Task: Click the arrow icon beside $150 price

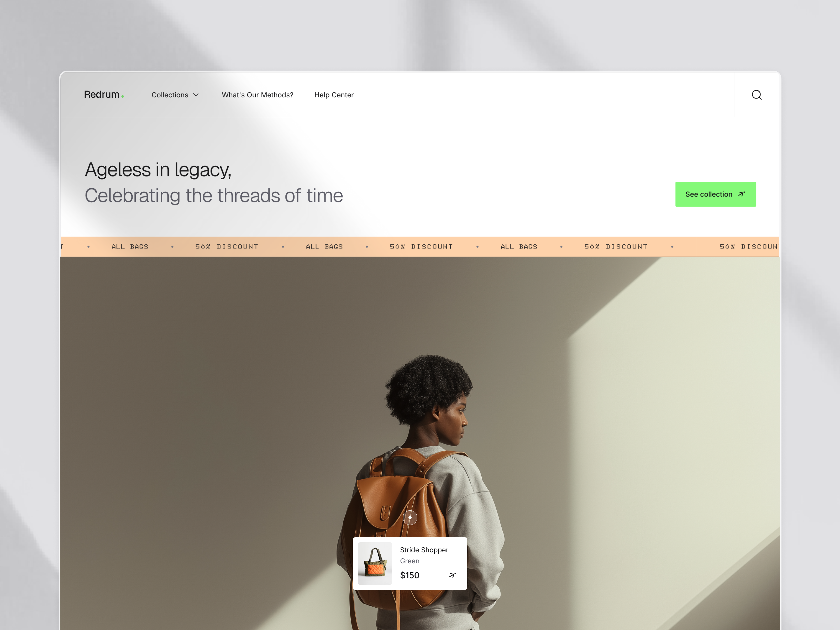Action: tap(452, 575)
